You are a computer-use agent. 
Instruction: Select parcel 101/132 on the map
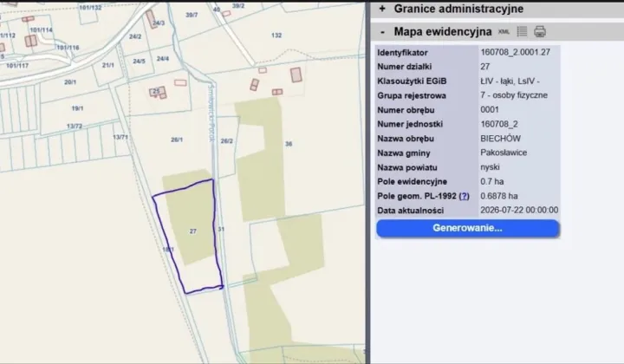click(90, 8)
